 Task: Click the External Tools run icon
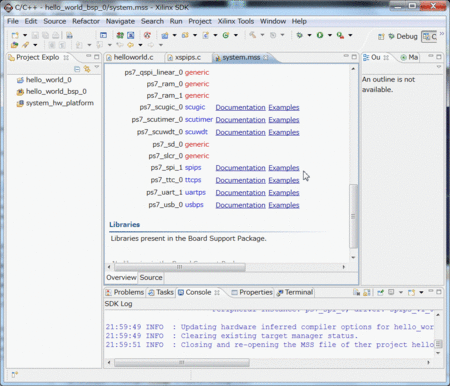tap(340, 35)
